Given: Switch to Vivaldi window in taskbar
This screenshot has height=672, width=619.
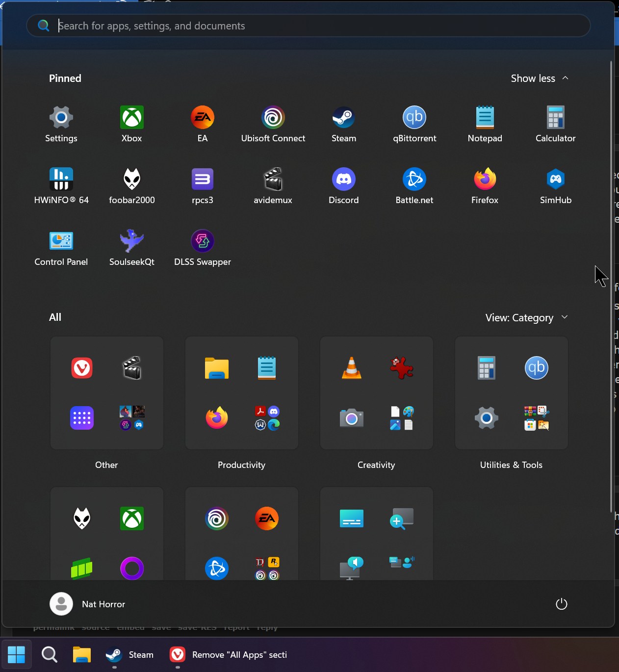Looking at the screenshot, I should 228,655.
